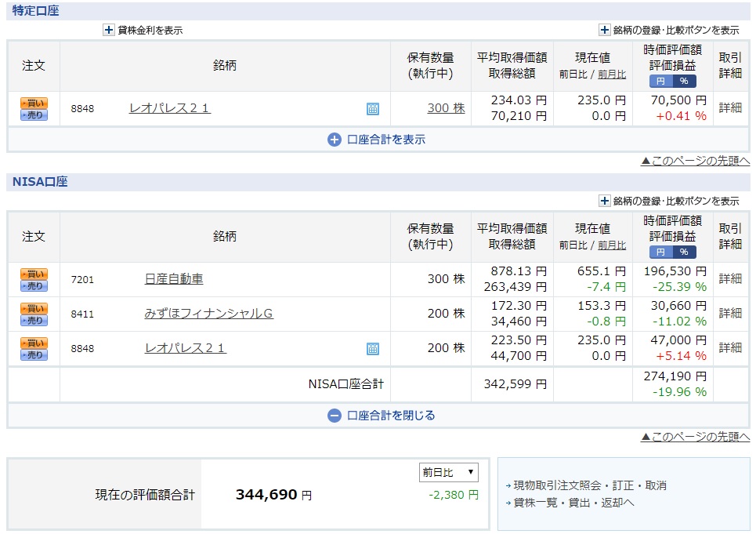This screenshot has height=534, width=756.
Task: Click the -11.02 % loss value
Action: point(679,321)
